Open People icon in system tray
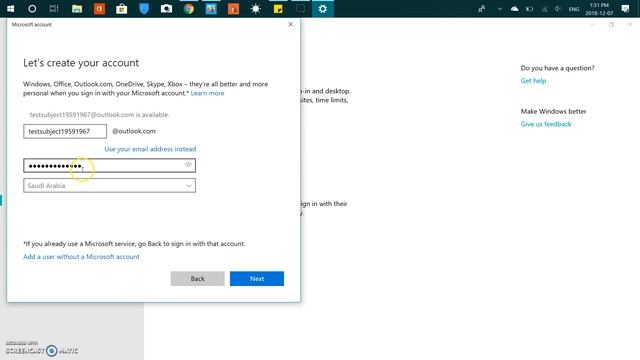Viewport: 640px width, 360px height. click(482, 9)
